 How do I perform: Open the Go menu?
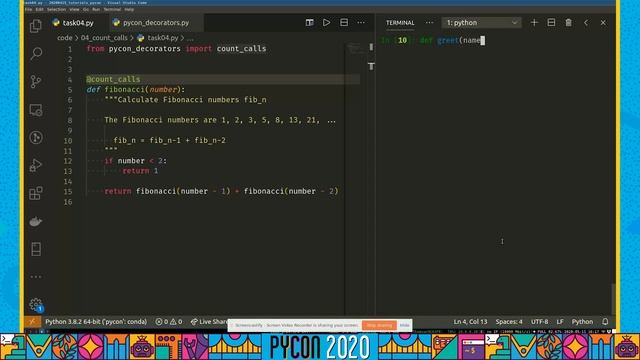tap(86, 9)
